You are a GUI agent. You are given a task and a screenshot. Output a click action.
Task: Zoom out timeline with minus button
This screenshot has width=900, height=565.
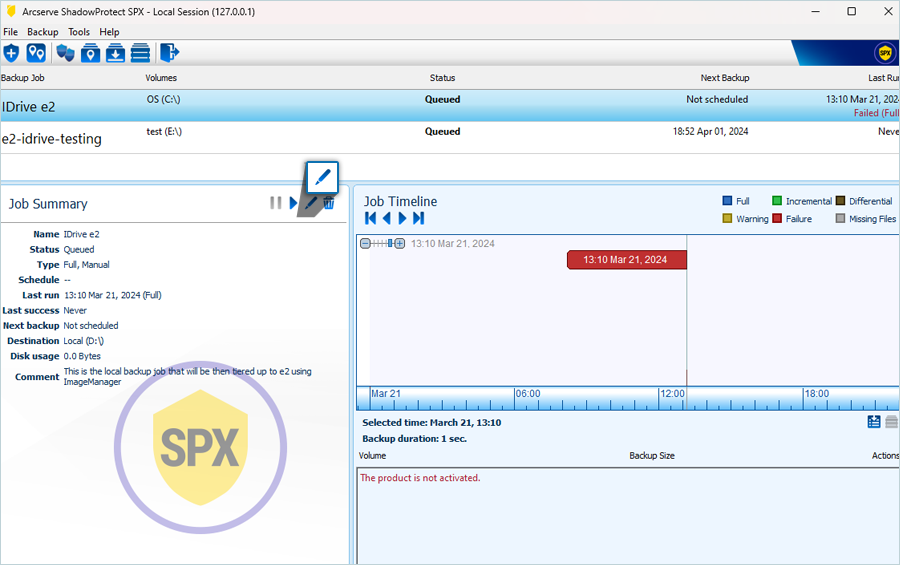tap(365, 243)
